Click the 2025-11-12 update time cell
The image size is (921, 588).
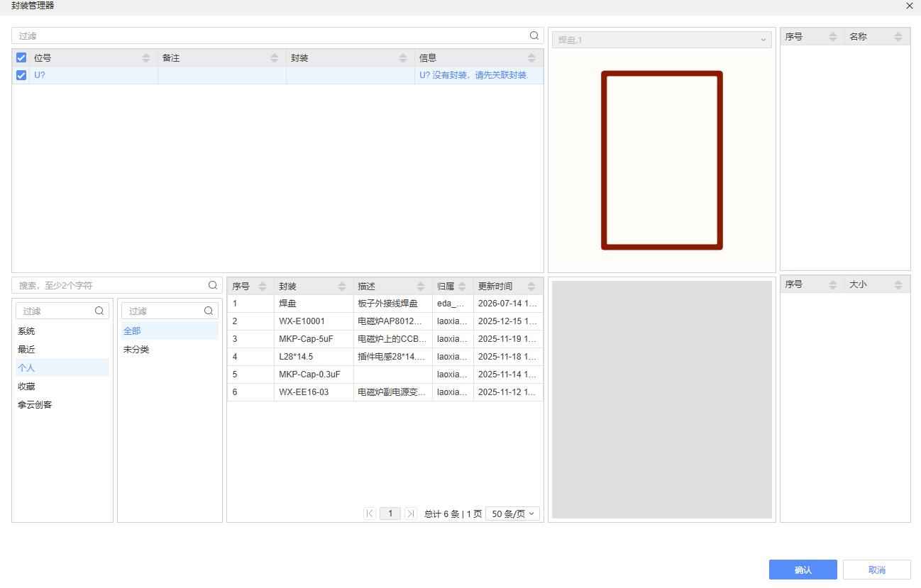coord(508,392)
